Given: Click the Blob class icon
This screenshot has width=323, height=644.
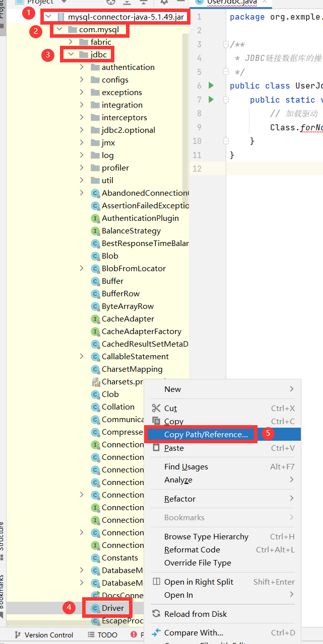Looking at the screenshot, I should click(95, 256).
